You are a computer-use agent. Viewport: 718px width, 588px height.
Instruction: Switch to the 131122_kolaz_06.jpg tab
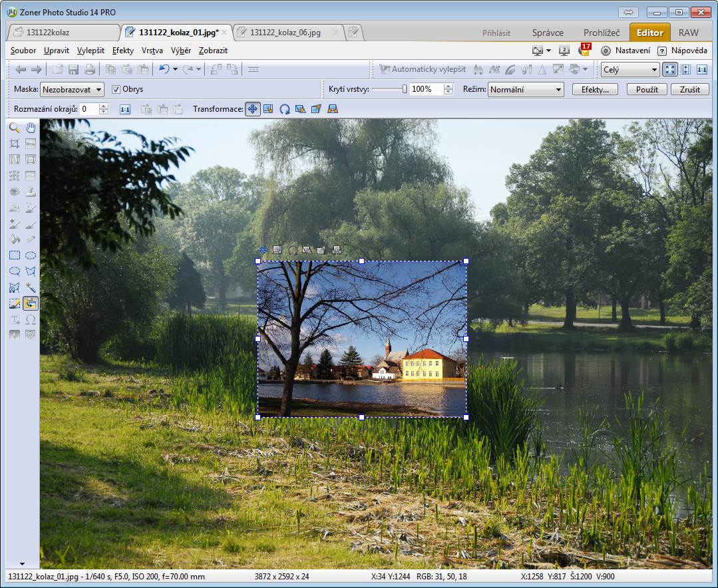[285, 33]
